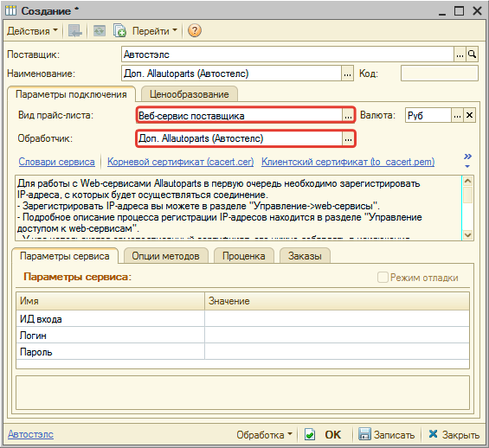
Task: Click the description scrollbar thumb
Action: (x=467, y=195)
